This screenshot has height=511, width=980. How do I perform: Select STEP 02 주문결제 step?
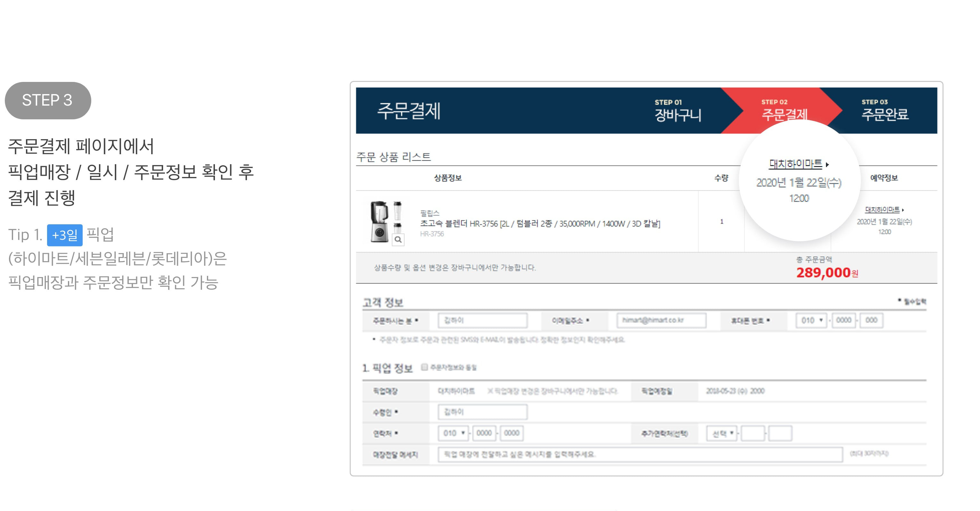784,110
